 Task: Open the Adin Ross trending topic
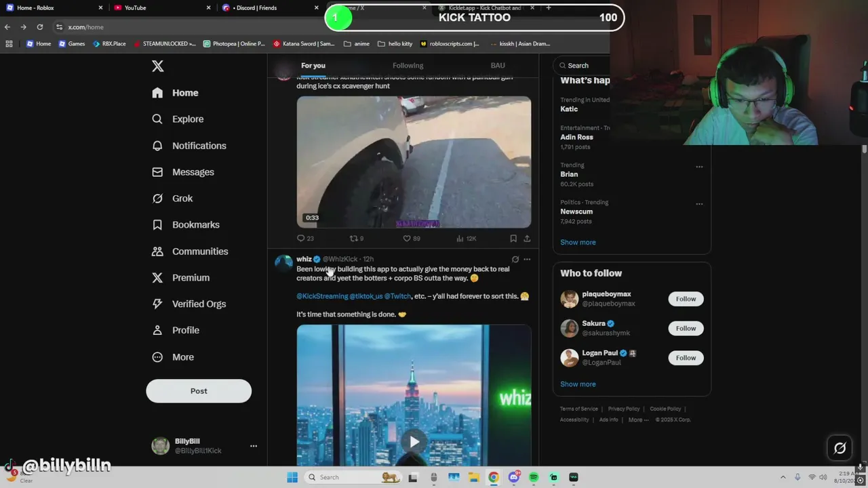pyautogui.click(x=577, y=137)
